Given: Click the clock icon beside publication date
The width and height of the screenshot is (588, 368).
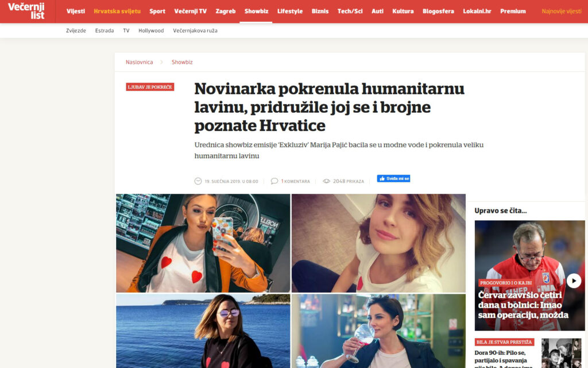Looking at the screenshot, I should [198, 181].
